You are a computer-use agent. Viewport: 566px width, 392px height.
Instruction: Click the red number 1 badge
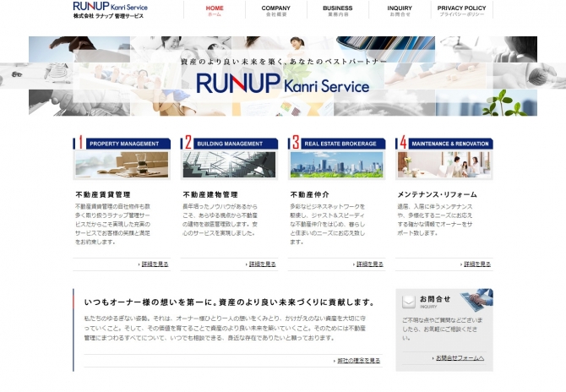pos(81,142)
